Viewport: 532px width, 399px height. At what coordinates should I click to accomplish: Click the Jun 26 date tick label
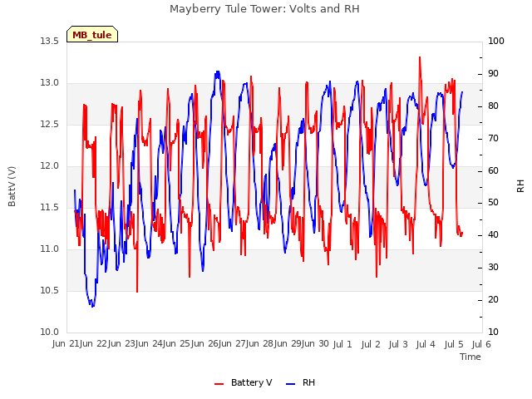click(205, 344)
